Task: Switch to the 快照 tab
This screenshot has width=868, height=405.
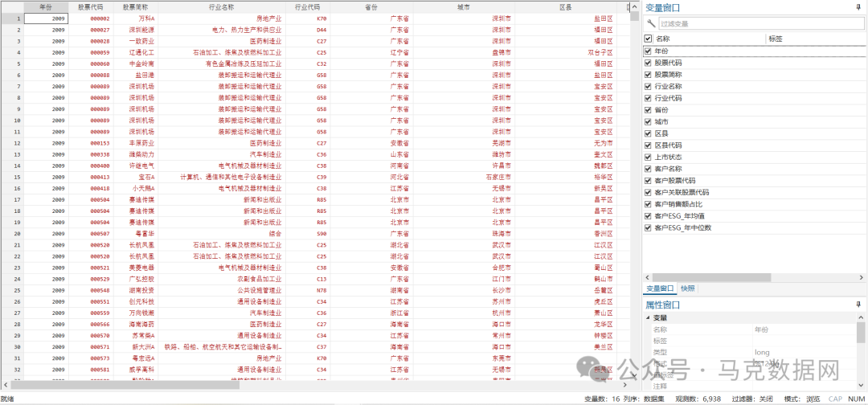Action: (x=688, y=288)
